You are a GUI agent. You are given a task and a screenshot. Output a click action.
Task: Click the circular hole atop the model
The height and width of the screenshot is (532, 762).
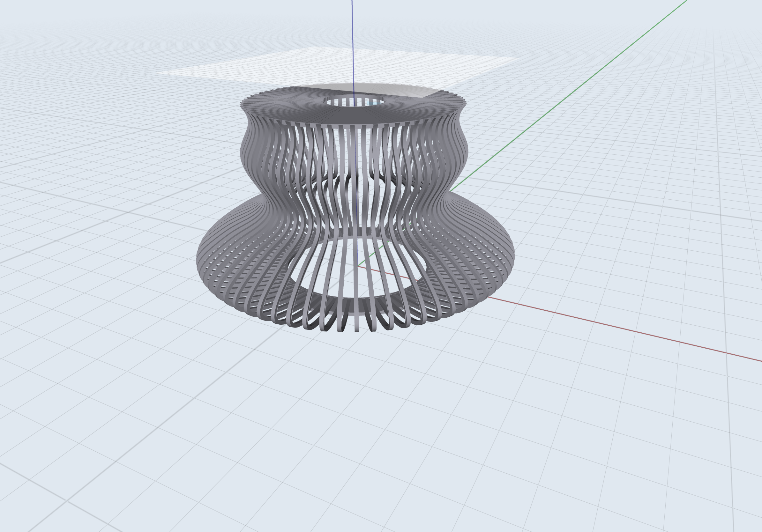click(354, 101)
